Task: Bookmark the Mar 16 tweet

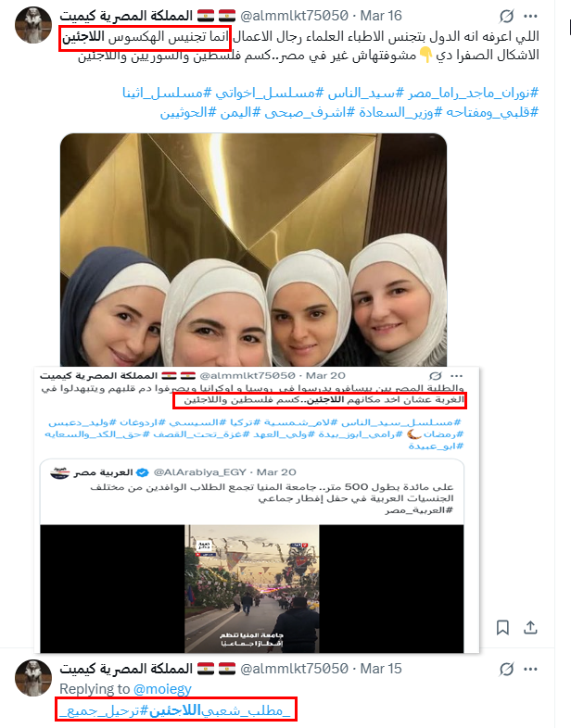Action: (502, 628)
